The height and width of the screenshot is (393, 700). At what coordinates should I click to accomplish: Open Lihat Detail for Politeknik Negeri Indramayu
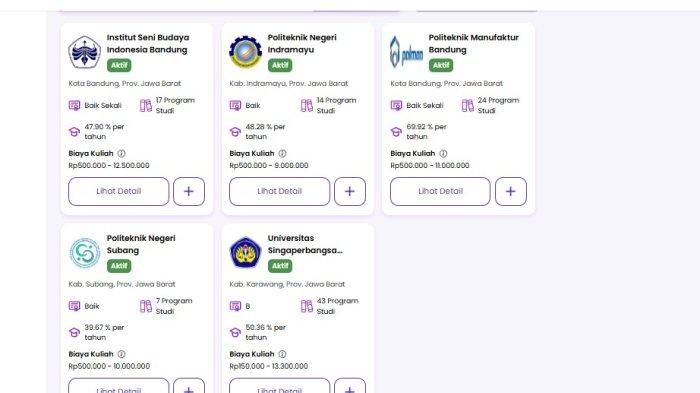279,192
